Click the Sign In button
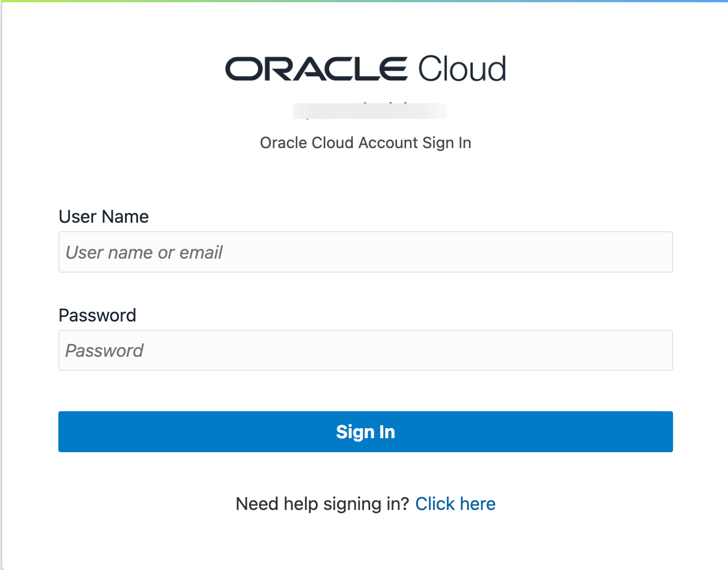 click(x=365, y=431)
